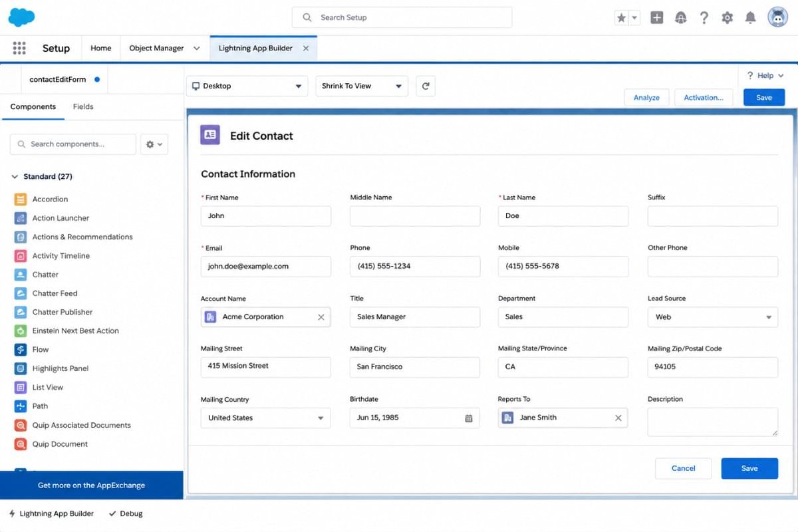The height and width of the screenshot is (532, 798).
Task: Click the Global Actions plus icon
Action: (x=657, y=18)
